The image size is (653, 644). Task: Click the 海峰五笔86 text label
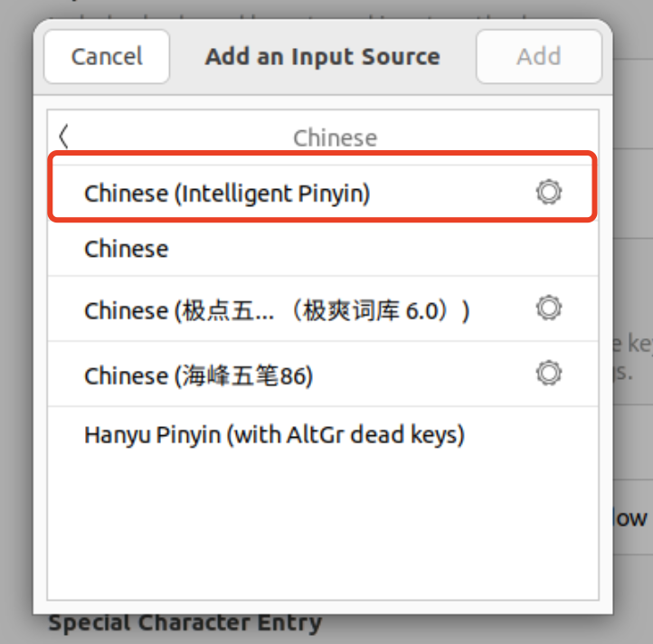[246, 375]
